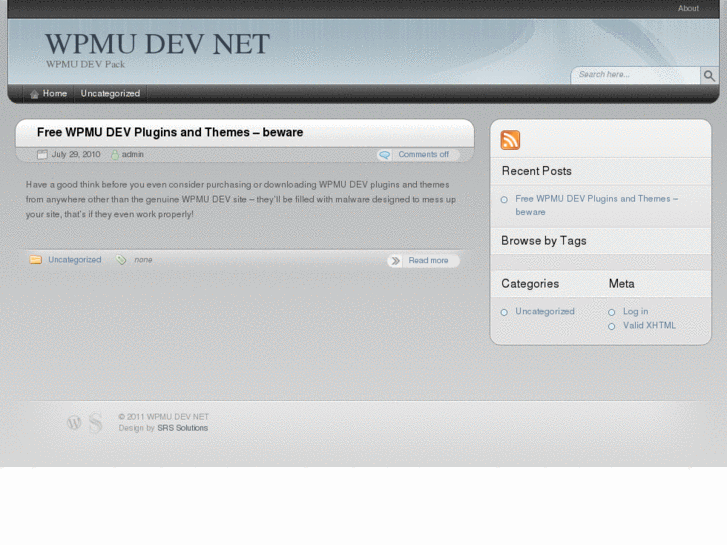Open Uncategorized category below the post
The image size is (727, 545).
[75, 260]
